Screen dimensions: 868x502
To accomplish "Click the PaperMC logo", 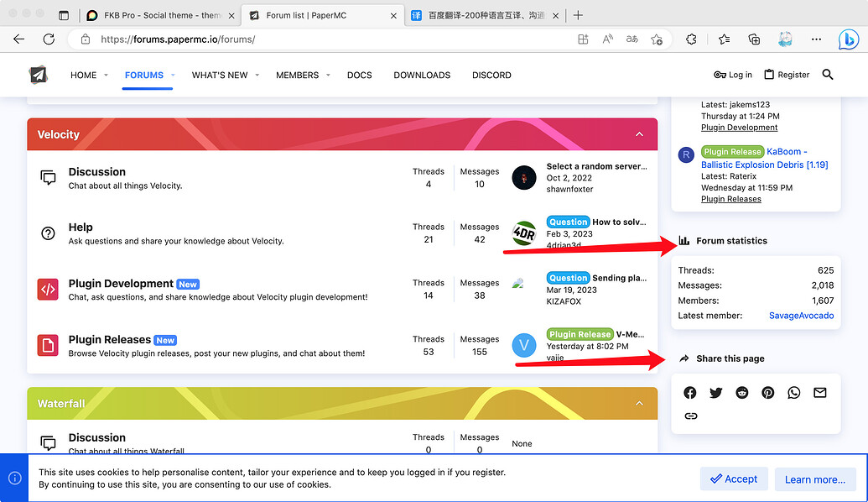I will [39, 75].
